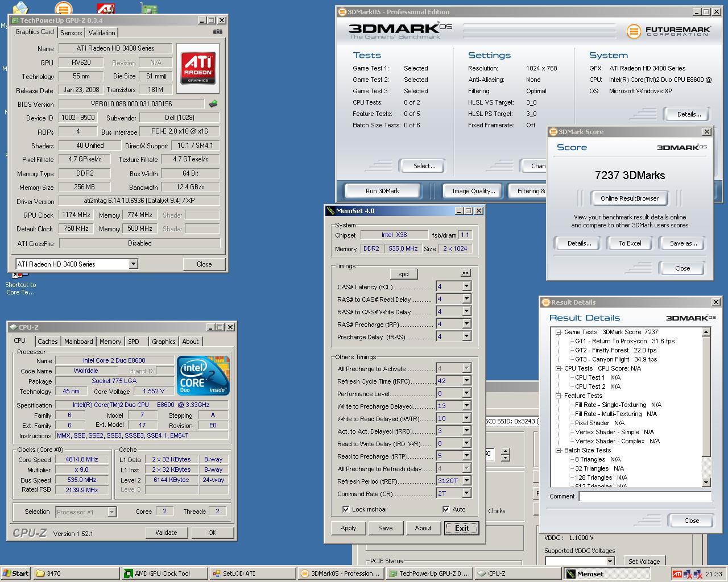Toggle the Lock mchbar checkbox in MemSet

coord(346,509)
